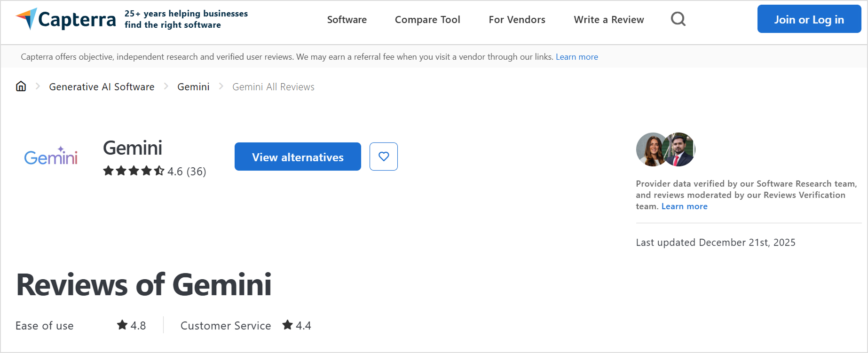Save Gemini with the heart icon
The width and height of the screenshot is (868, 353).
(x=384, y=157)
